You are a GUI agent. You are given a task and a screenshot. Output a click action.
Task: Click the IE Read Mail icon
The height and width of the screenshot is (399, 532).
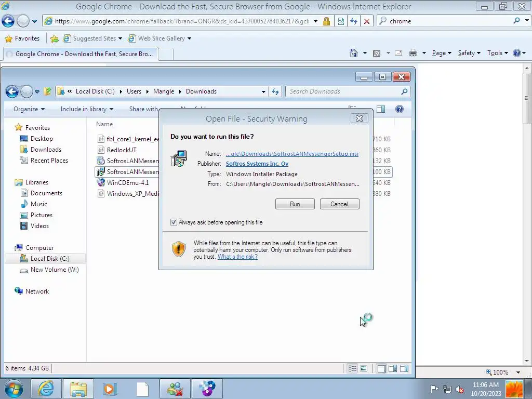pos(398,53)
